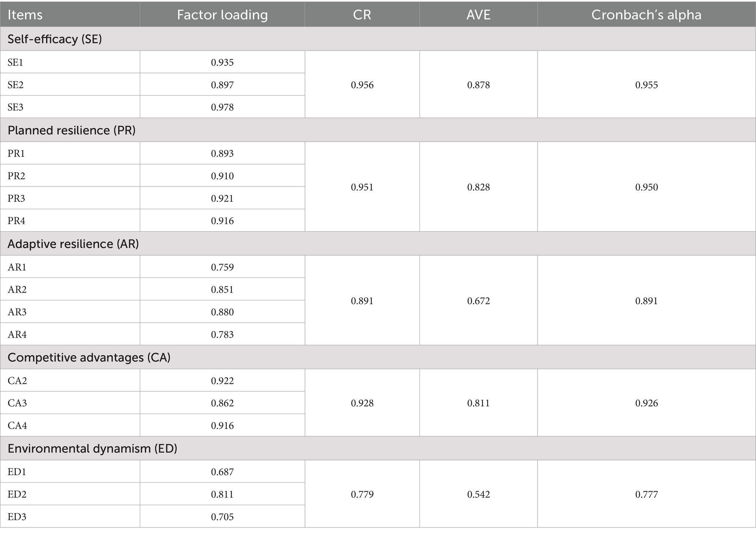This screenshot has width=756, height=534.
Task: Click the CR value 0.956
Action: 362,85
